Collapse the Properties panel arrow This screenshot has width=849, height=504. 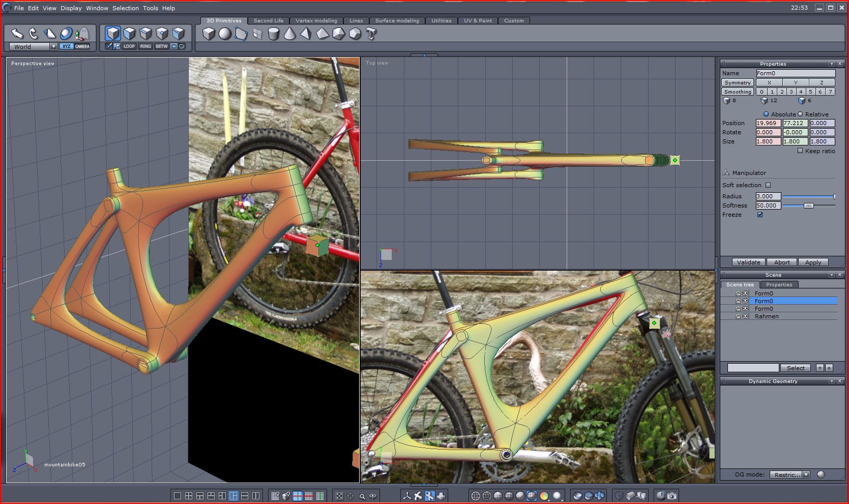(832, 64)
